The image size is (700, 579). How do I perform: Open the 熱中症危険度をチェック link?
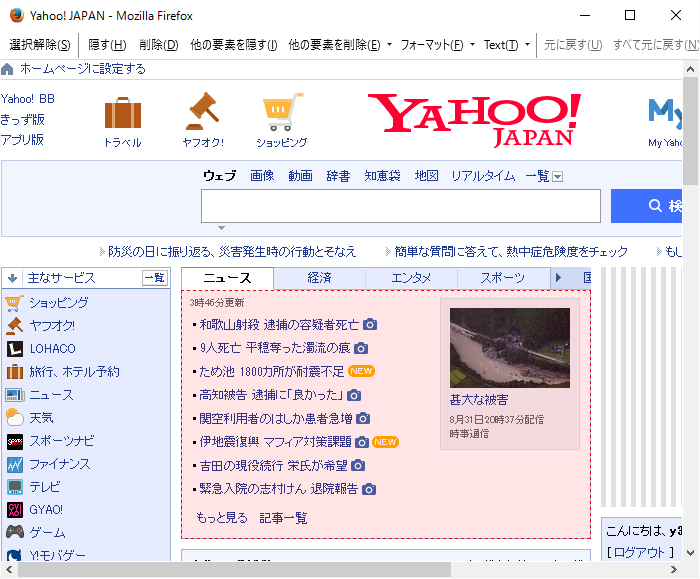pyautogui.click(x=511, y=252)
